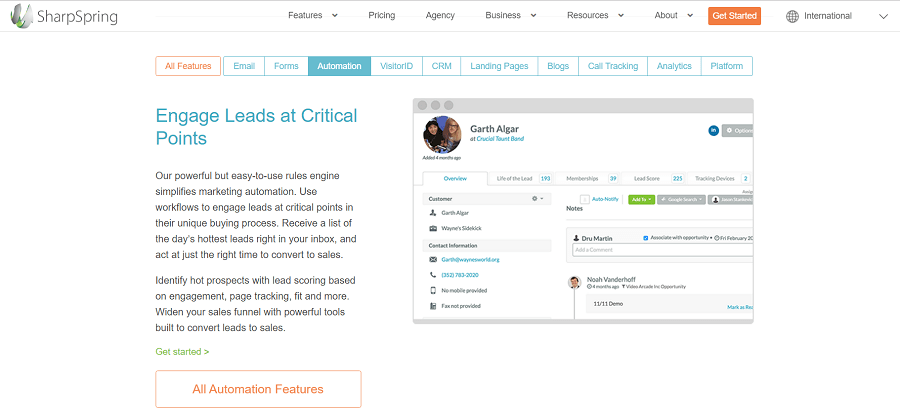Click the Fax not provided text

click(x=461, y=306)
